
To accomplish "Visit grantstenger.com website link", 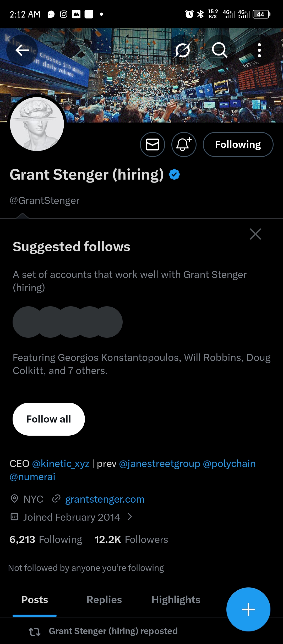I will (x=105, y=499).
